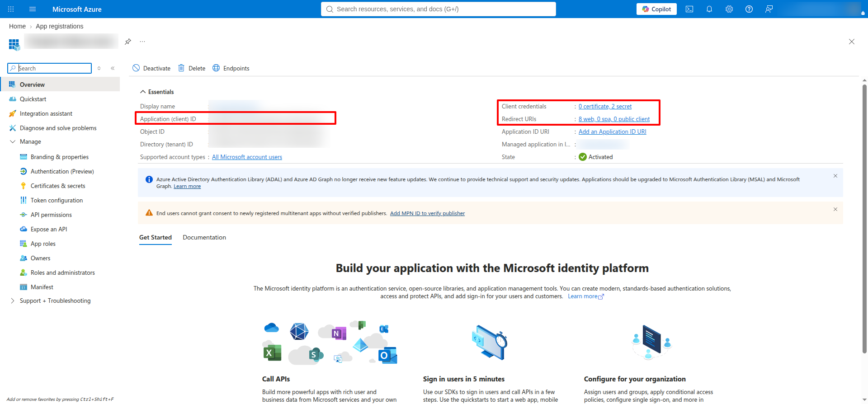This screenshot has height=404, width=868.
Task: Open Cloud Shell icon
Action: (x=689, y=9)
